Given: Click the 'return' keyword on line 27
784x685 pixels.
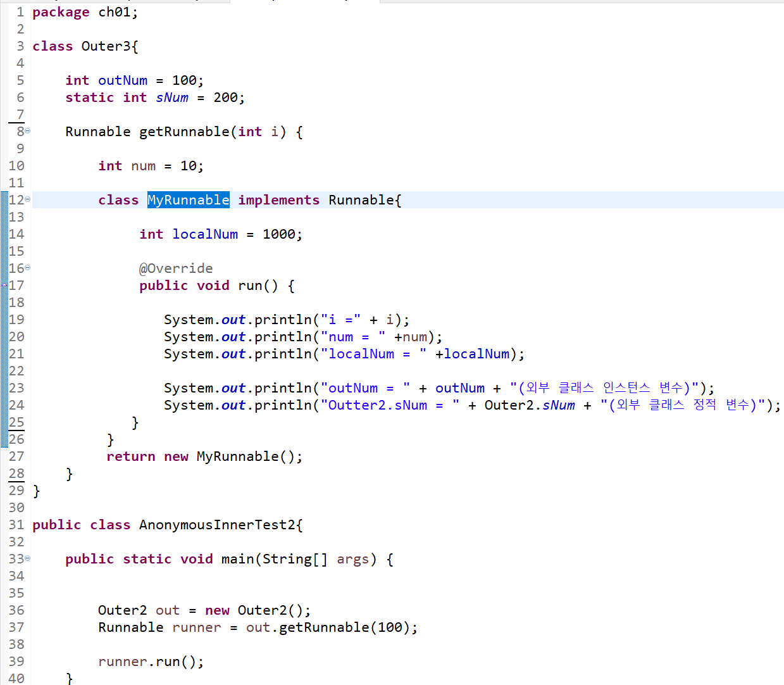Looking at the screenshot, I should click(x=131, y=456).
